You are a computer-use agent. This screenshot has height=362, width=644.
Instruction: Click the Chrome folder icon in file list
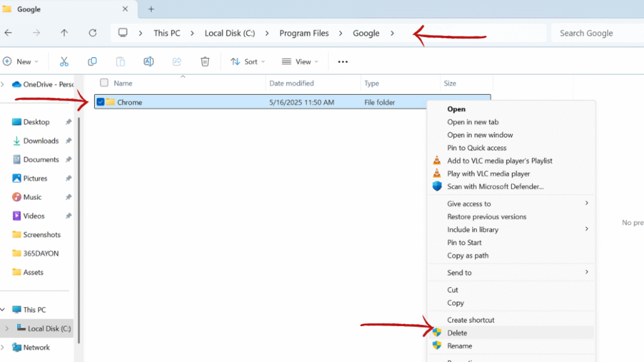[x=111, y=102]
